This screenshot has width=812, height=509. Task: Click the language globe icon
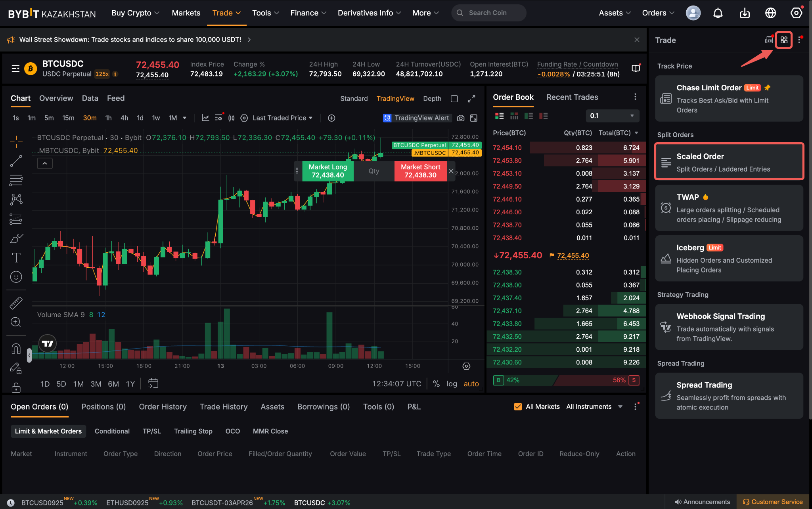(x=770, y=13)
